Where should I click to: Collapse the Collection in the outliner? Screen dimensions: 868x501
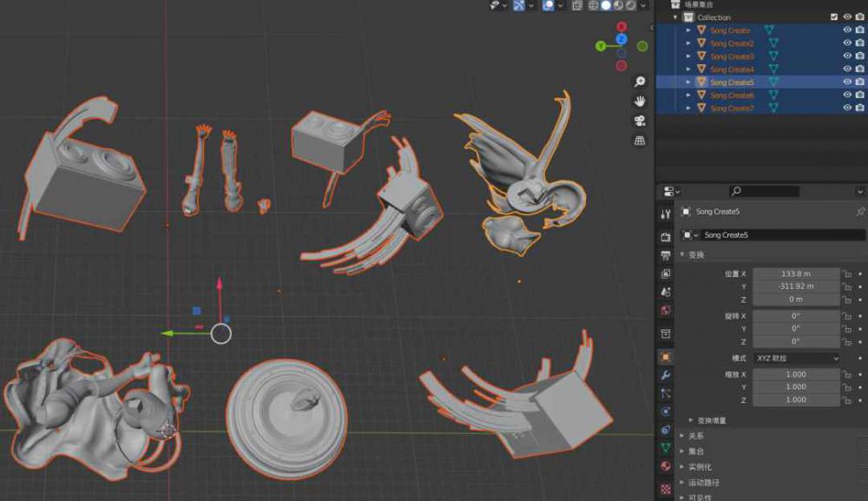click(674, 17)
